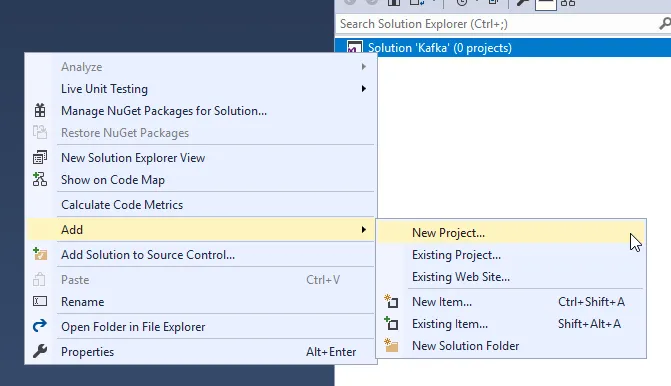Click the Rename icon in context menu
671x386 pixels.
click(40, 301)
